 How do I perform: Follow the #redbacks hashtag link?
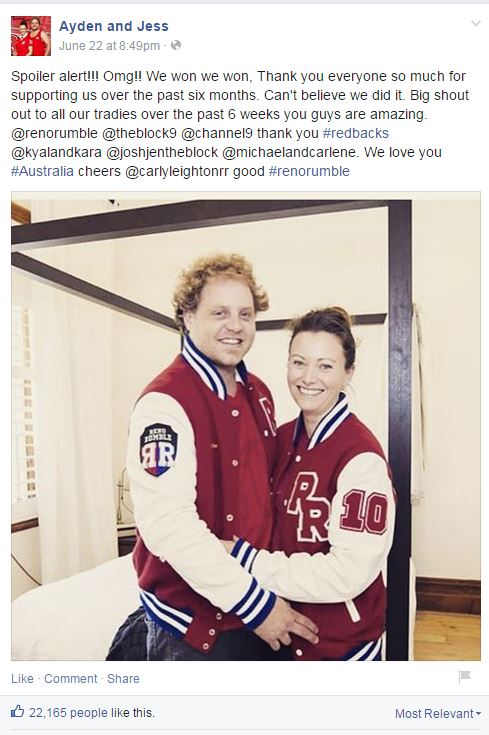pos(356,133)
